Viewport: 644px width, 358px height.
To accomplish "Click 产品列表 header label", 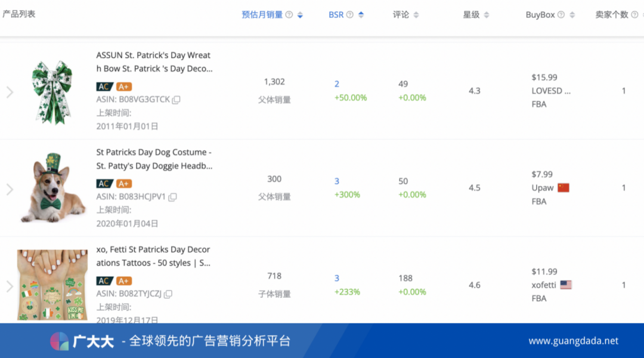I will click(x=19, y=14).
